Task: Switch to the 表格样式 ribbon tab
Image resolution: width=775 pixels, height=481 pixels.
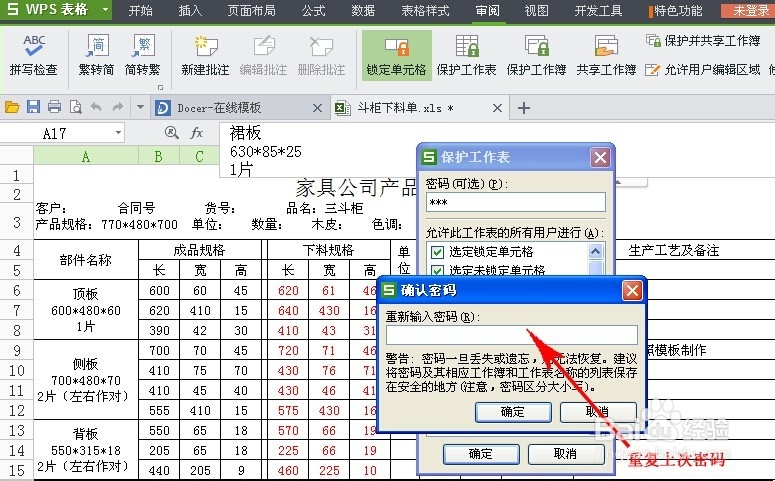Action: [425, 10]
